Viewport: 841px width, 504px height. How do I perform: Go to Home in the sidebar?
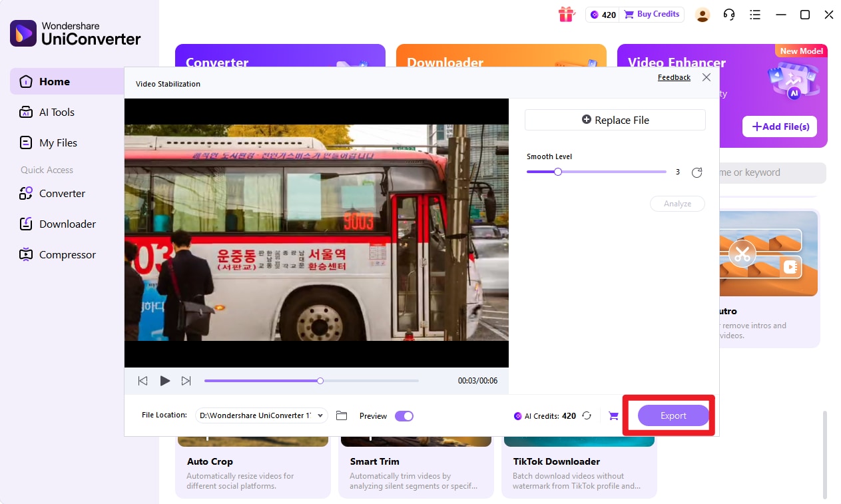67,81
